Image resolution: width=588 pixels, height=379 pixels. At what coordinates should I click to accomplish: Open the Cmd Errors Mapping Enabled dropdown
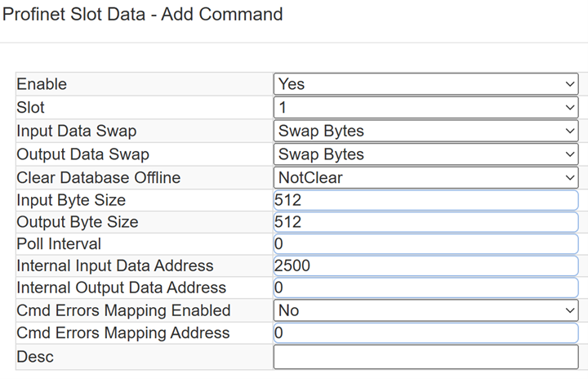tap(426, 310)
